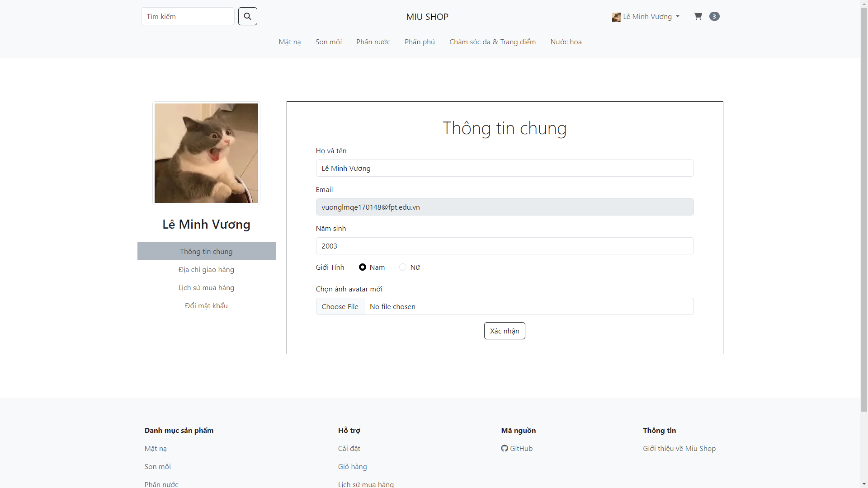The image size is (868, 488).
Task: Open the Địa chỉ giao hàng tab
Action: click(206, 269)
